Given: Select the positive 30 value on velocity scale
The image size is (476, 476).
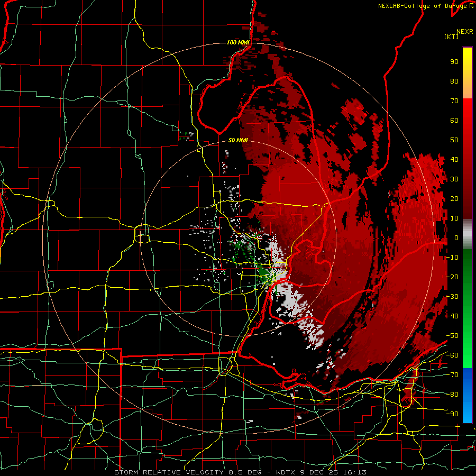Looking at the screenshot, I should 454,179.
